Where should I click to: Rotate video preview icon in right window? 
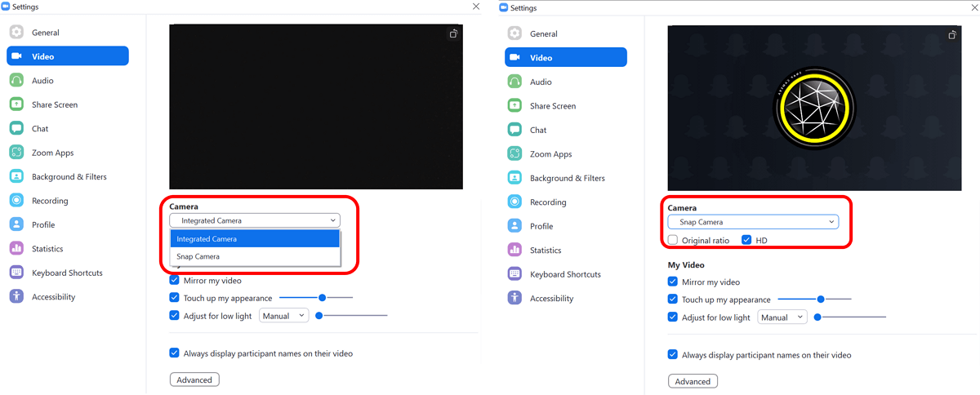tap(952, 35)
